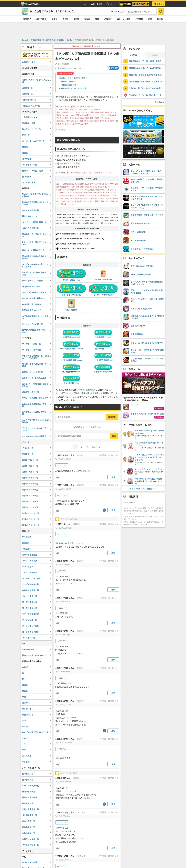Expand 魚図鑑 sidebar row

click(x=37, y=147)
